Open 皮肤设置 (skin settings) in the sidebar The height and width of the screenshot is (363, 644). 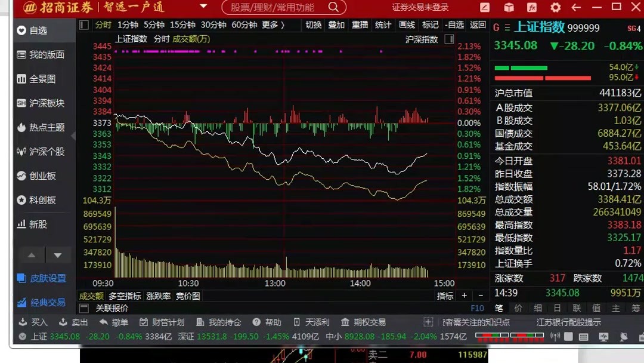coord(49,278)
